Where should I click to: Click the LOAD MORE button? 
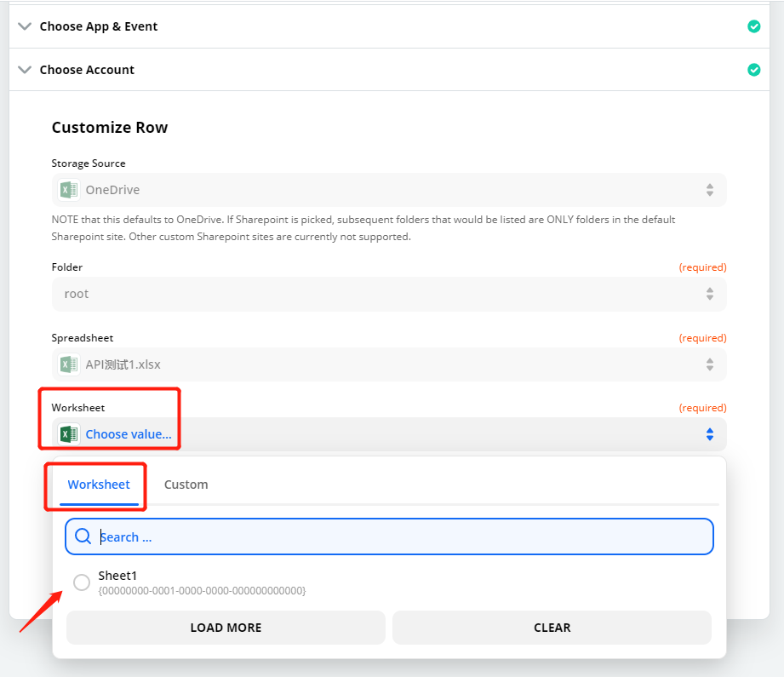[x=226, y=628]
